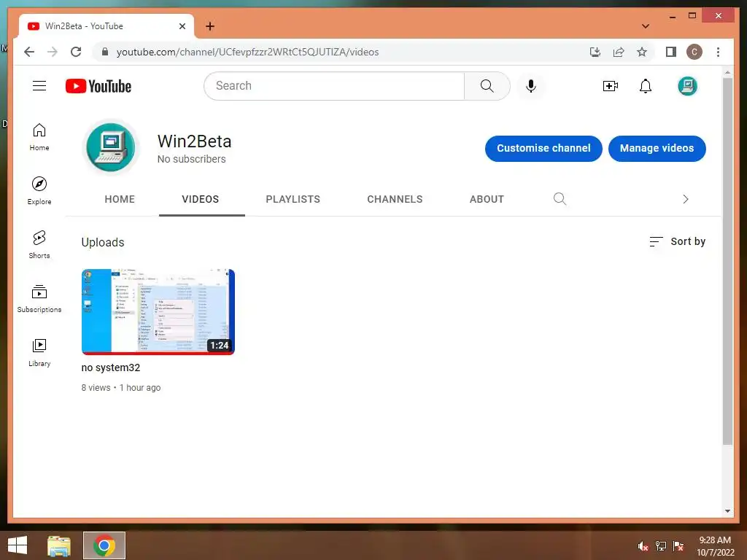This screenshot has height=560, width=747.
Task: Switch to the PLAYLISTS tab
Action: pyautogui.click(x=293, y=199)
